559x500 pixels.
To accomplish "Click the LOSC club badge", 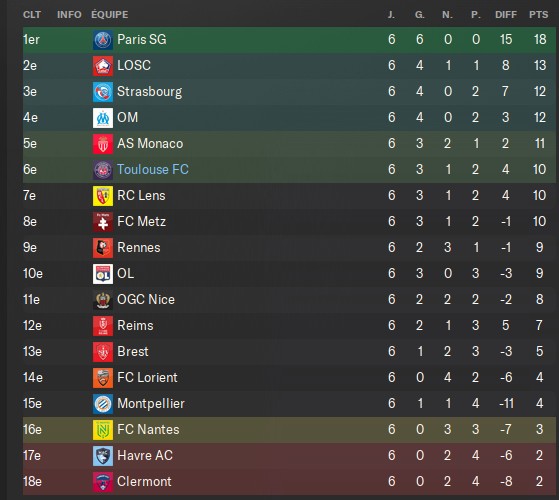I will click(103, 66).
